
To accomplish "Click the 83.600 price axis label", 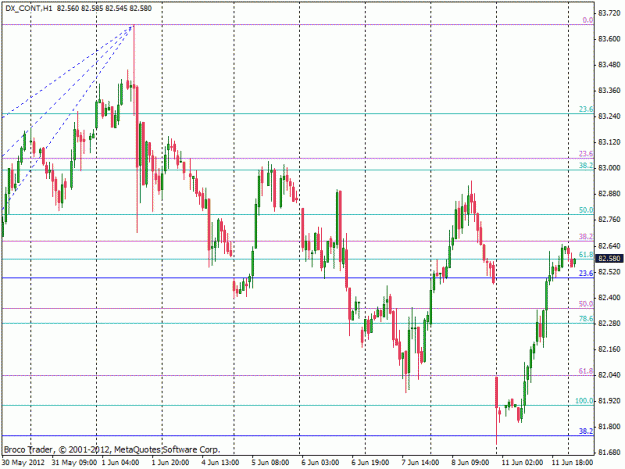I will click(609, 39).
